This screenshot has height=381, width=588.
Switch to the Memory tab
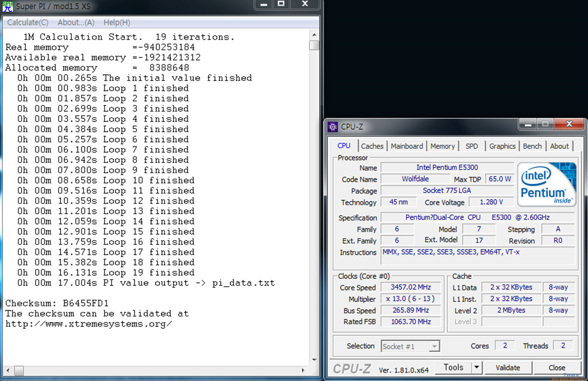click(443, 146)
